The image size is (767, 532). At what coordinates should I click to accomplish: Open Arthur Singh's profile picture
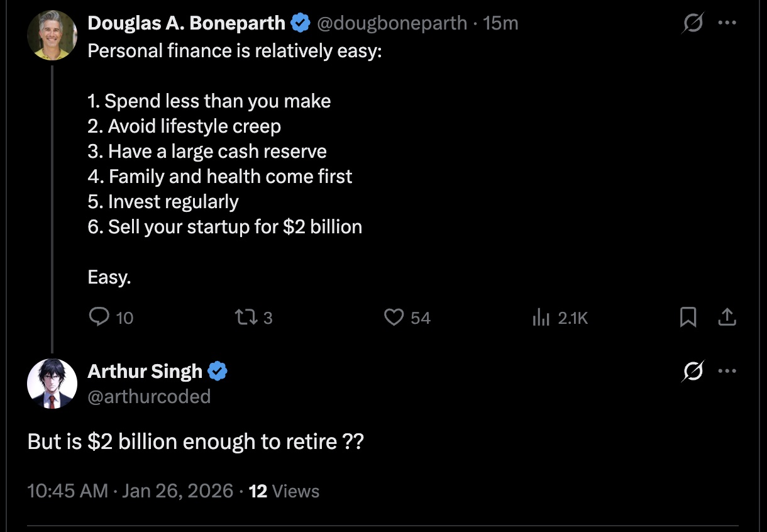pyautogui.click(x=52, y=384)
